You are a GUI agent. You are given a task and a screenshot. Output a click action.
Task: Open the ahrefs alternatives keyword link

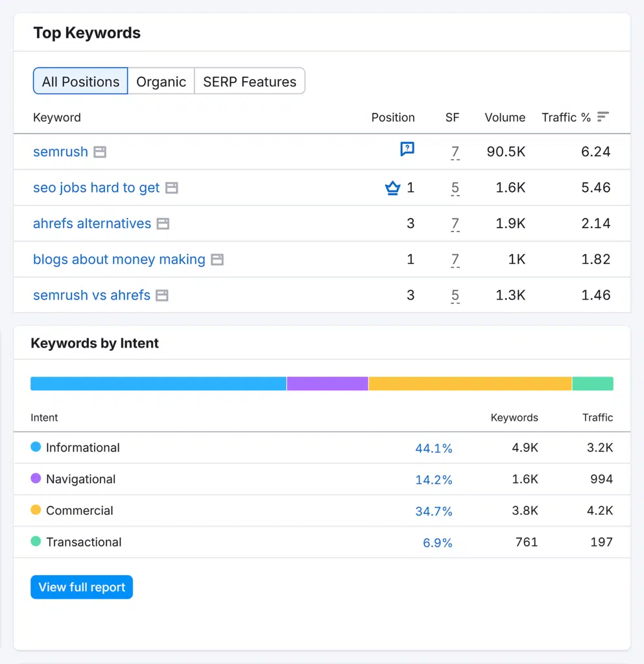[x=92, y=224]
